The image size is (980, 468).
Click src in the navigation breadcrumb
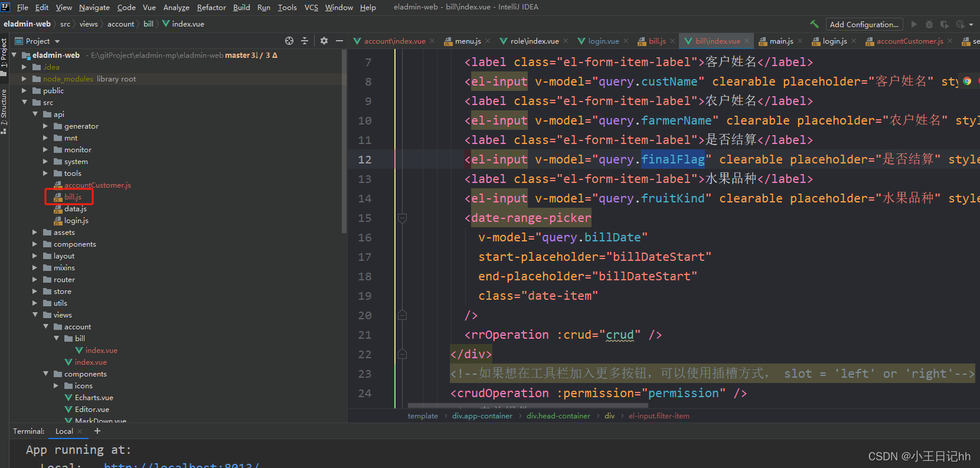(x=65, y=24)
